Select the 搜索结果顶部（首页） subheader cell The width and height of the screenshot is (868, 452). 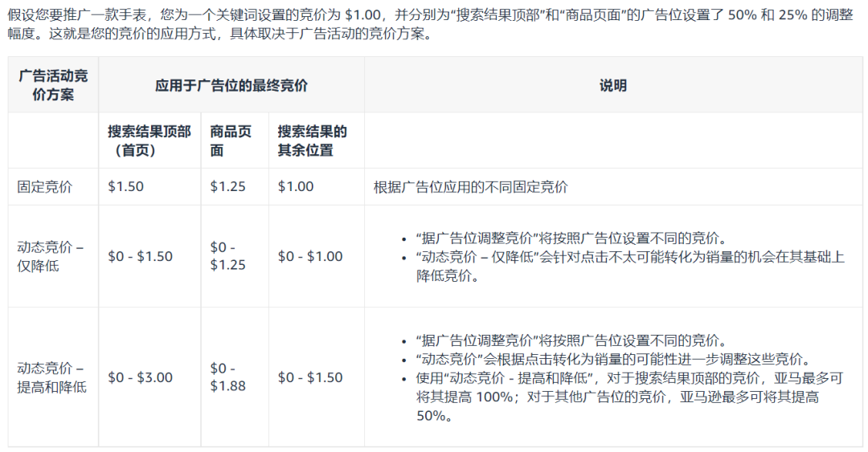tap(149, 140)
